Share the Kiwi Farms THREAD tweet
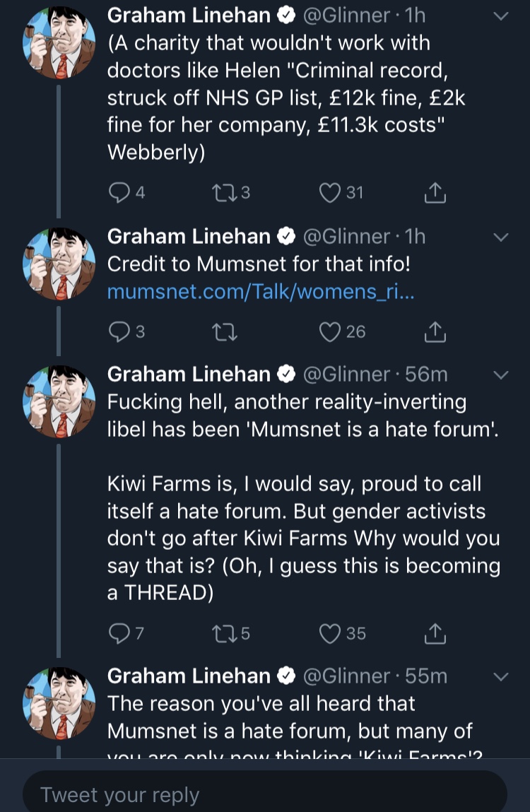 pyautogui.click(x=435, y=633)
